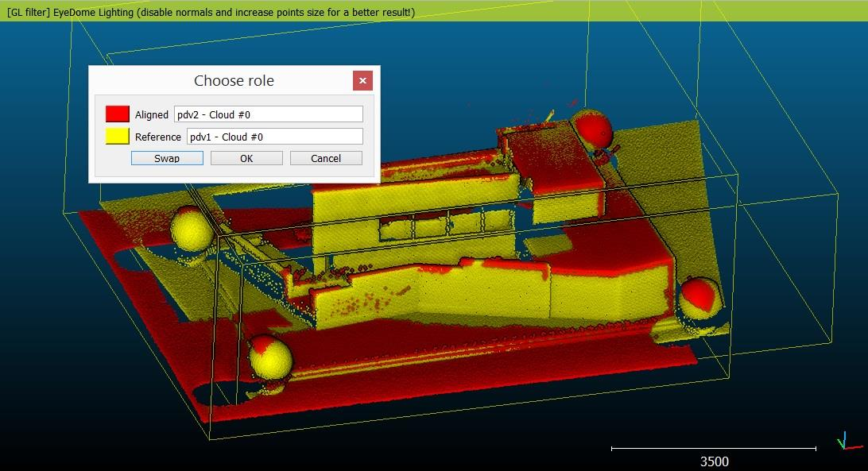The image size is (868, 471).
Task: Click the Choose role title bar
Action: (x=234, y=80)
